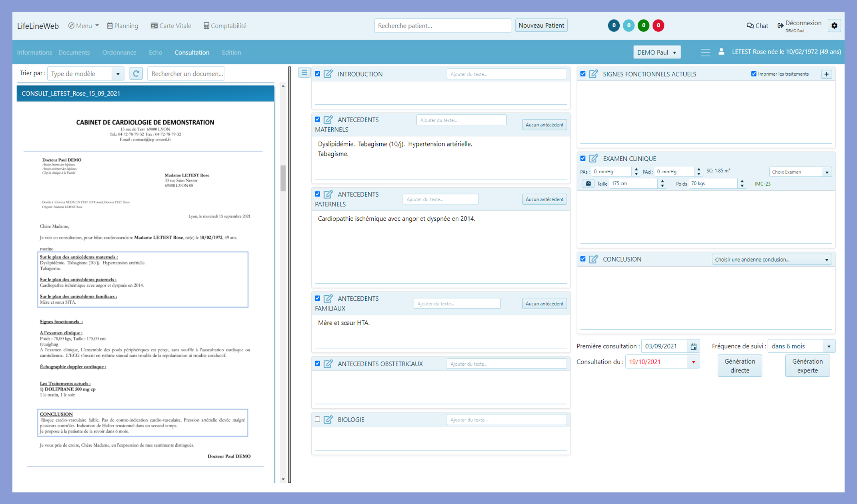Click the dark blue notification counter

(x=614, y=26)
